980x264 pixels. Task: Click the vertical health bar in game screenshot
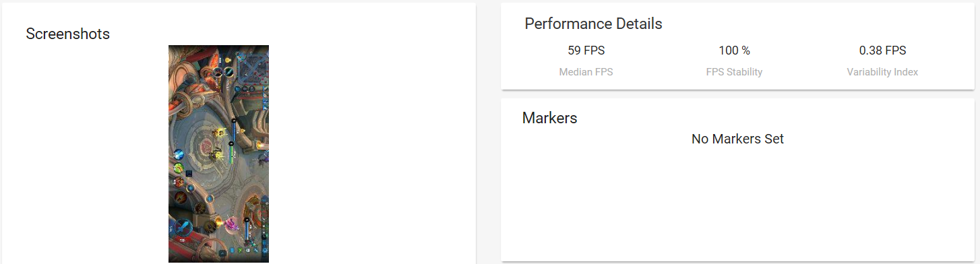pos(233,141)
